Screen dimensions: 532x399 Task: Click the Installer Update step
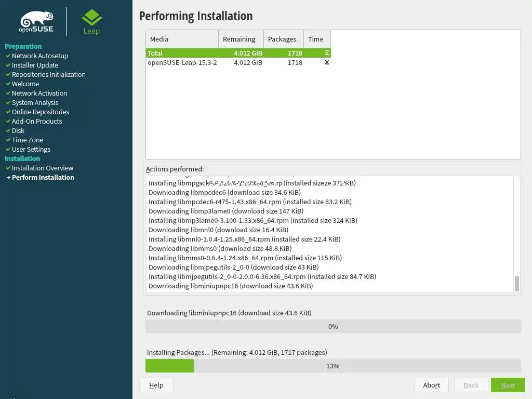pos(35,65)
